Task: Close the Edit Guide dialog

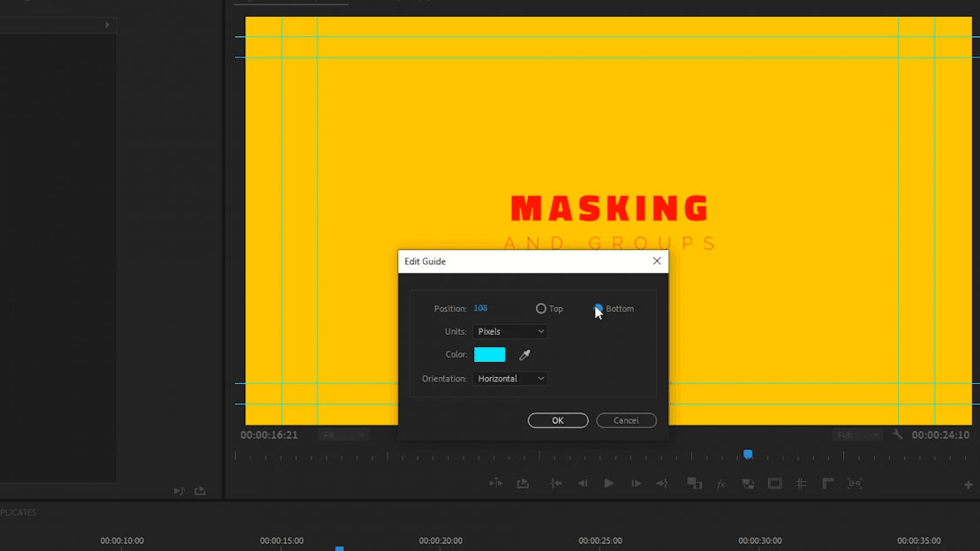Action: coord(656,260)
